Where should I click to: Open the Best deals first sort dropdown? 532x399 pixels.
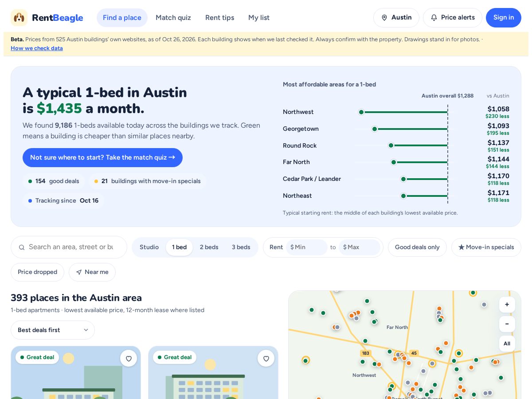point(53,330)
